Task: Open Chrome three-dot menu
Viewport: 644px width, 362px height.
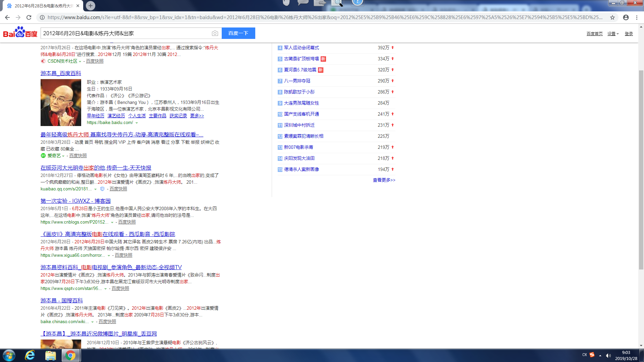Action: pyautogui.click(x=637, y=17)
